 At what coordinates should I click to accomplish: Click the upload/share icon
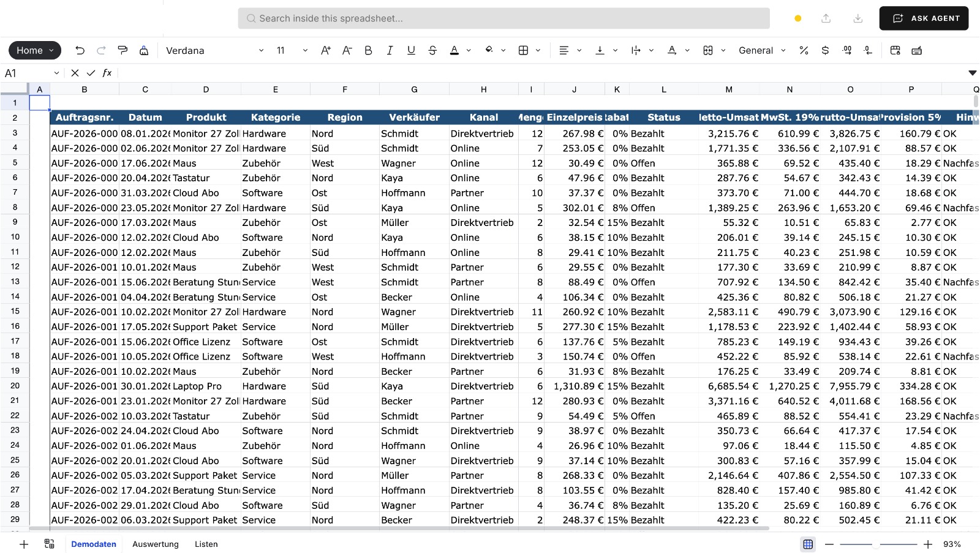826,18
